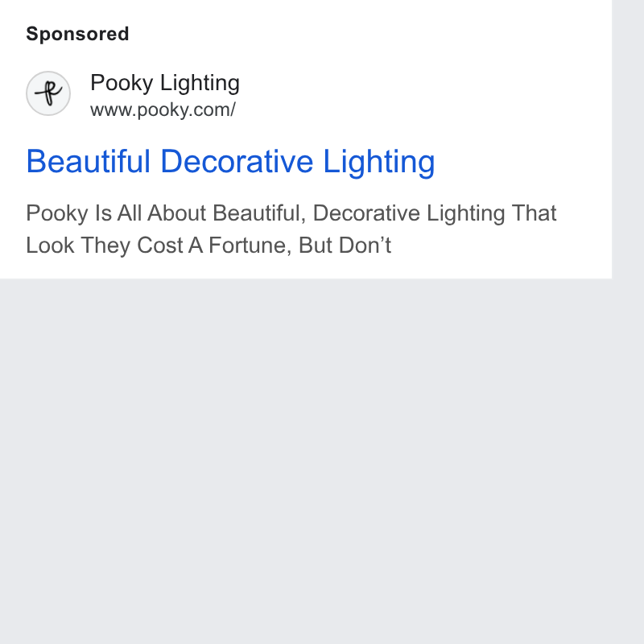Click 'Lighting' in the advertiser name
The image size is (644, 644).
(200, 84)
